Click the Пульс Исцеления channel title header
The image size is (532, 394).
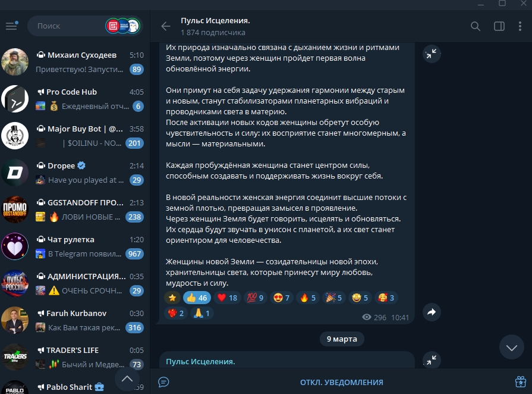tap(215, 21)
